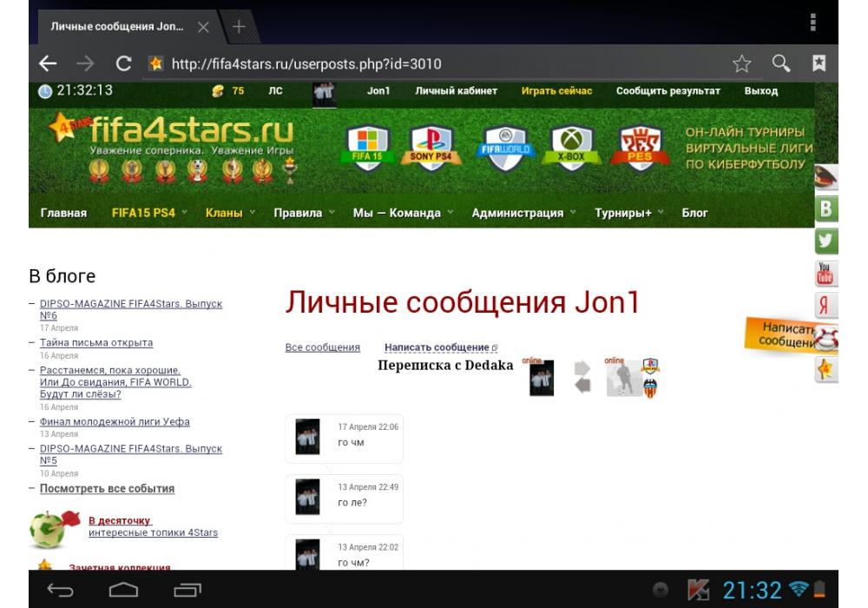Expand the Кланы dropdown menu
868x608 pixels.
(x=230, y=213)
